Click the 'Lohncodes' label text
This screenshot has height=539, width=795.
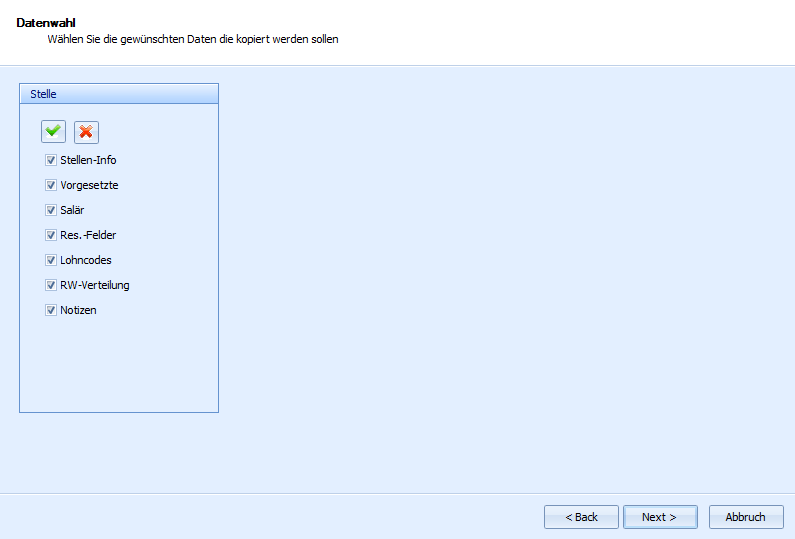coord(86,260)
